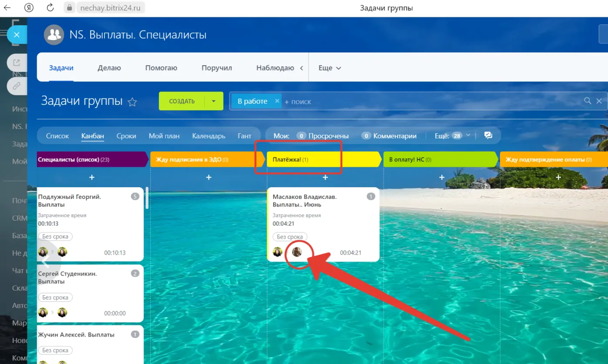
Task: Add task in В оплату! НС plus
Action: [442, 177]
